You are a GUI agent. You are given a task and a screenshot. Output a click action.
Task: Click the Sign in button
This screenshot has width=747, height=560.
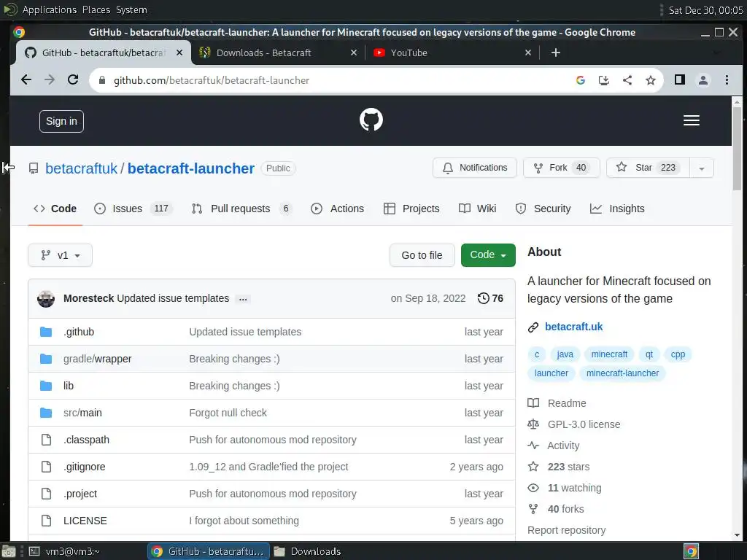pyautogui.click(x=61, y=122)
